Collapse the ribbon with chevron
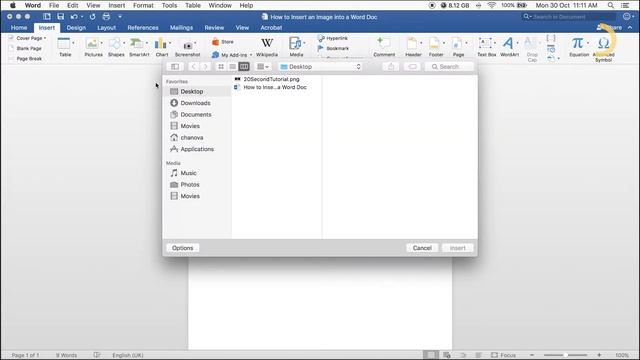640x360 pixels. pyautogui.click(x=630, y=28)
